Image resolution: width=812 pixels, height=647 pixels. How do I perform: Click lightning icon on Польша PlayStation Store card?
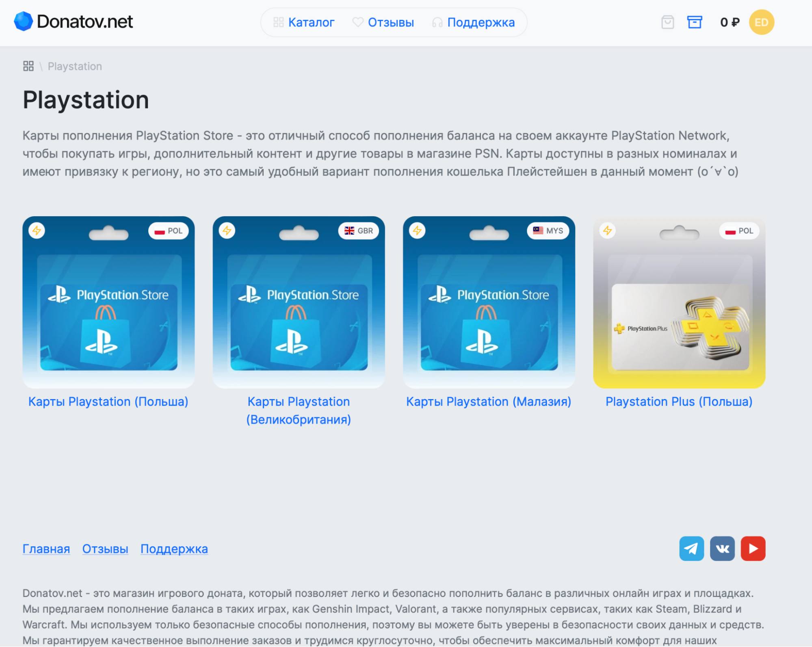pos(37,230)
